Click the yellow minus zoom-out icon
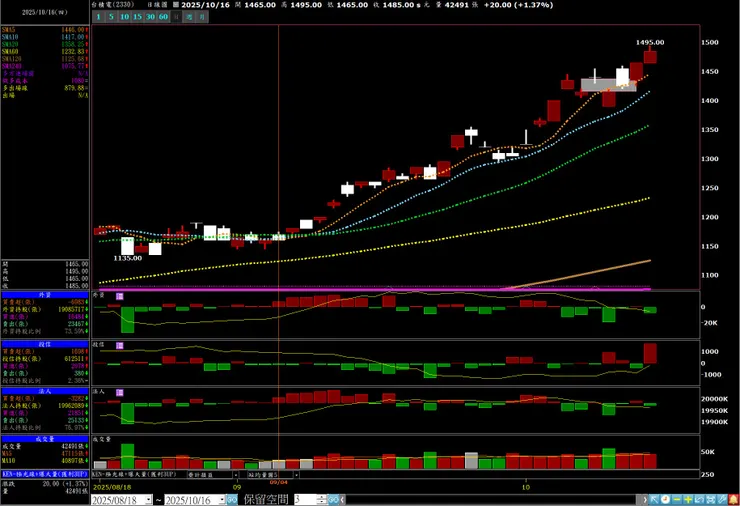740x506 pixels. 677,499
